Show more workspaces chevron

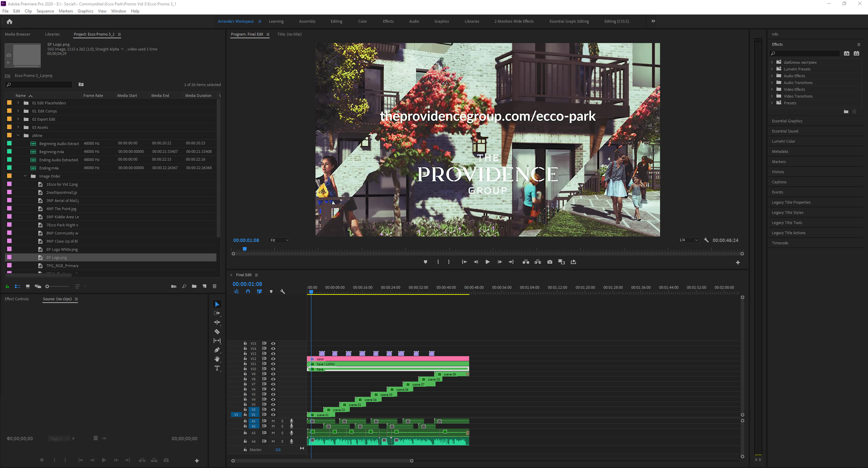(653, 21)
